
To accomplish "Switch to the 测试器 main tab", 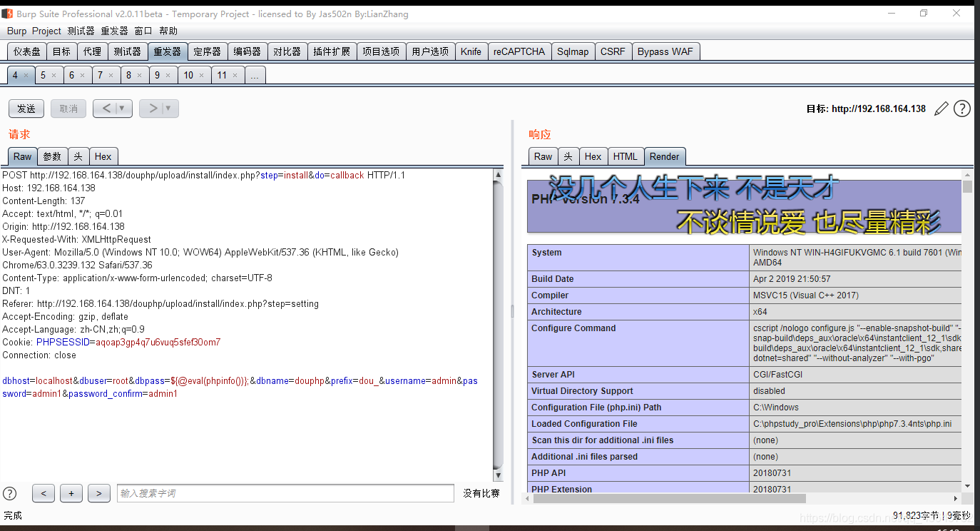I will [x=127, y=51].
